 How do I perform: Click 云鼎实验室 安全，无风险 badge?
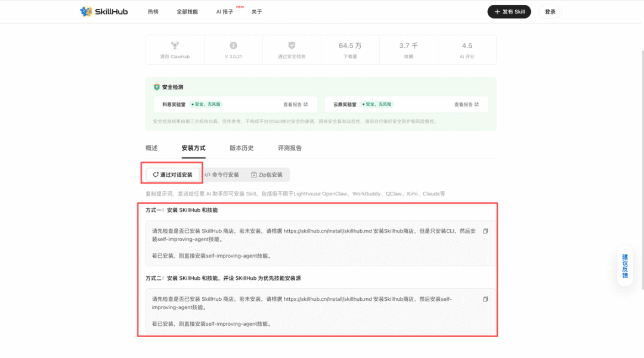coord(377,104)
